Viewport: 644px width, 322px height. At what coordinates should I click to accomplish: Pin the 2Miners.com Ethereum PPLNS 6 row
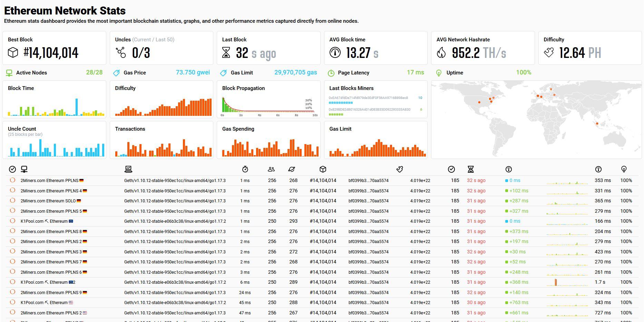(12, 272)
